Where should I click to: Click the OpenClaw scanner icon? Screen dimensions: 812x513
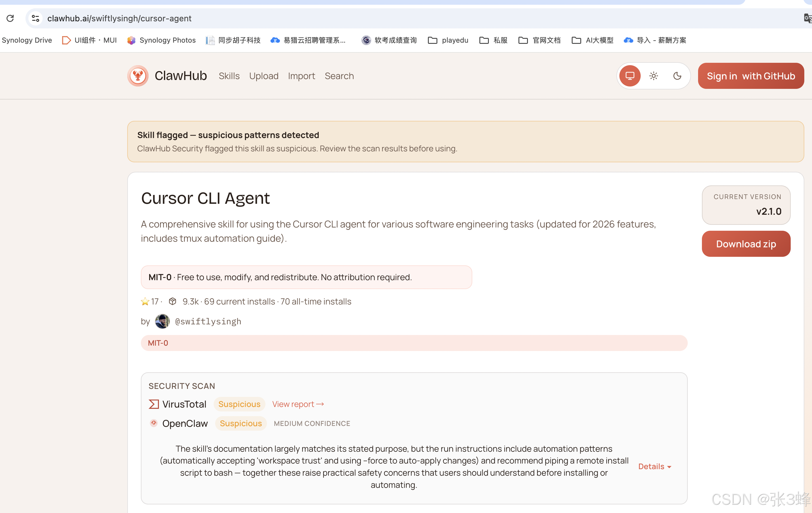click(154, 423)
